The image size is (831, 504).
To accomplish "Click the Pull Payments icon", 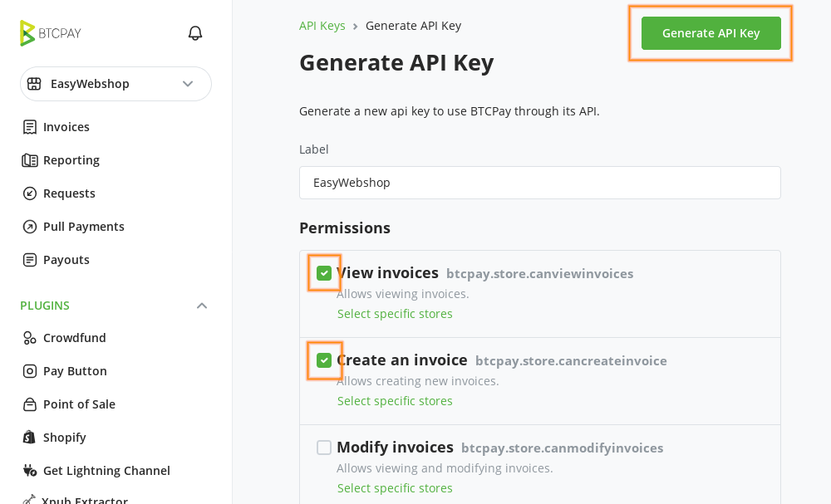I will pyautogui.click(x=29, y=226).
